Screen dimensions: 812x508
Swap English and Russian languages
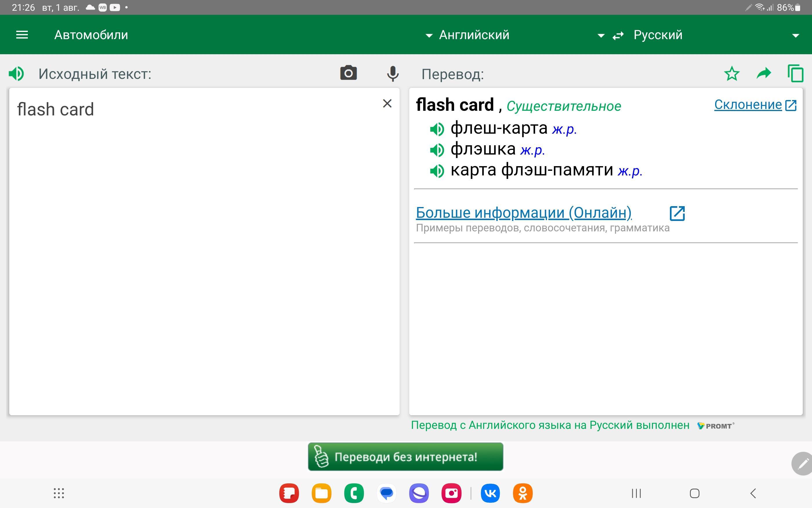coord(618,36)
